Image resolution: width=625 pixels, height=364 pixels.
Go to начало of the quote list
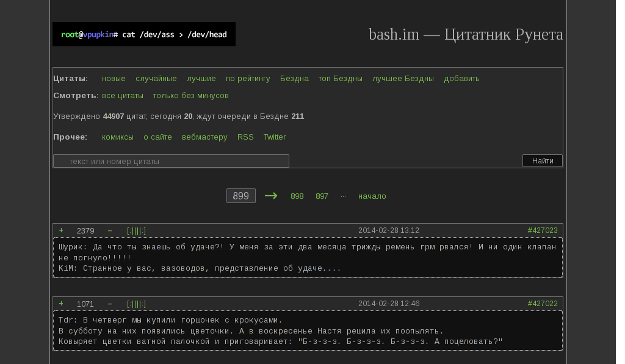[x=372, y=196]
